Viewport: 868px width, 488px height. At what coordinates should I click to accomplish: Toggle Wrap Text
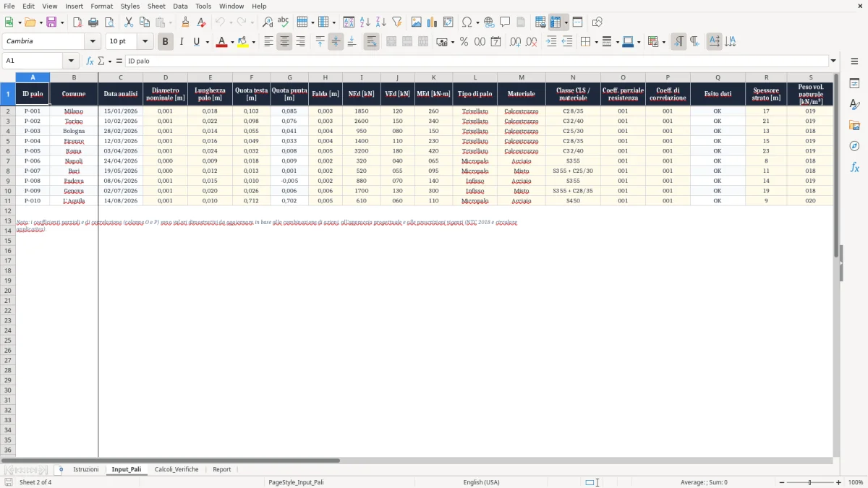371,42
